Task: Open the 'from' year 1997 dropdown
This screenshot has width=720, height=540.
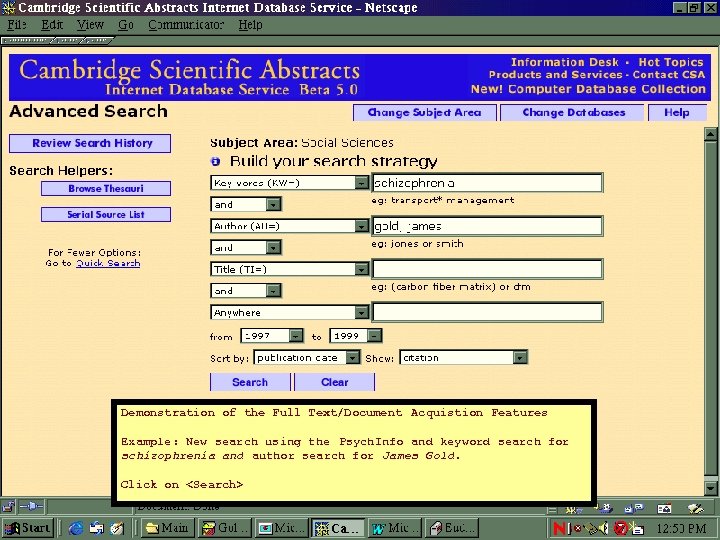Action: [296, 336]
